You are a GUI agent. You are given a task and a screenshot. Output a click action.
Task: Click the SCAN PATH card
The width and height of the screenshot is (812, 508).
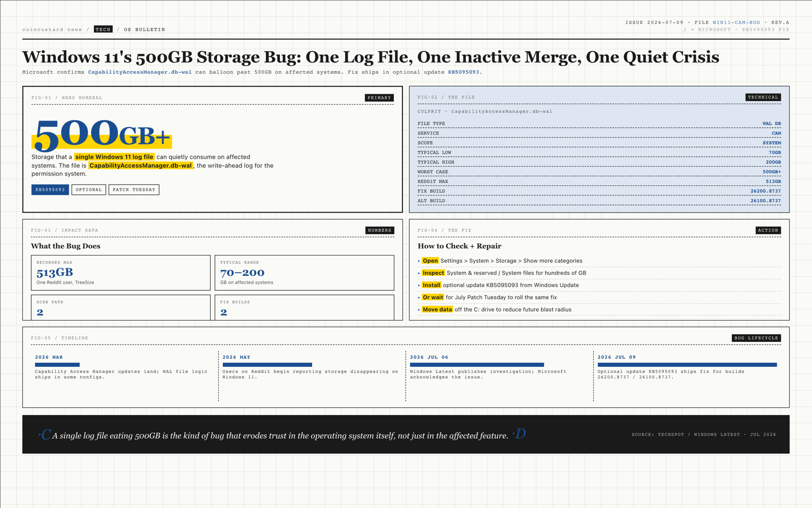pos(121,307)
